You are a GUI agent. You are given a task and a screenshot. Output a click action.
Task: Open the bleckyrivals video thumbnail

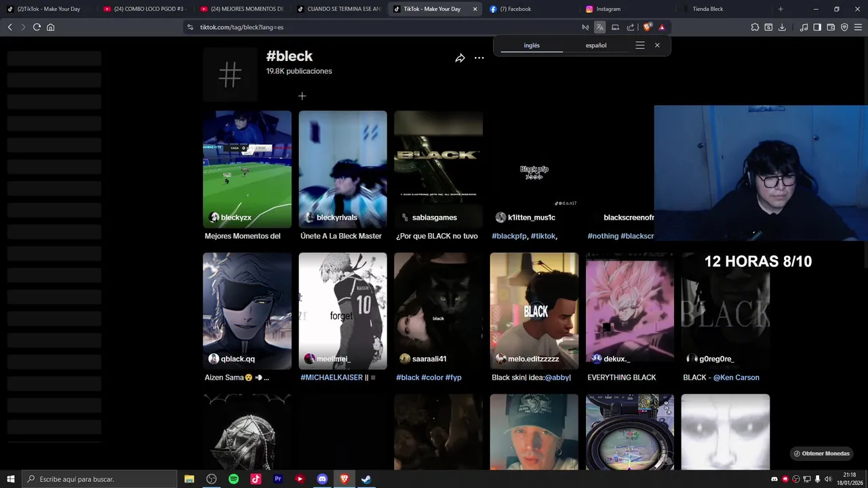(x=342, y=169)
